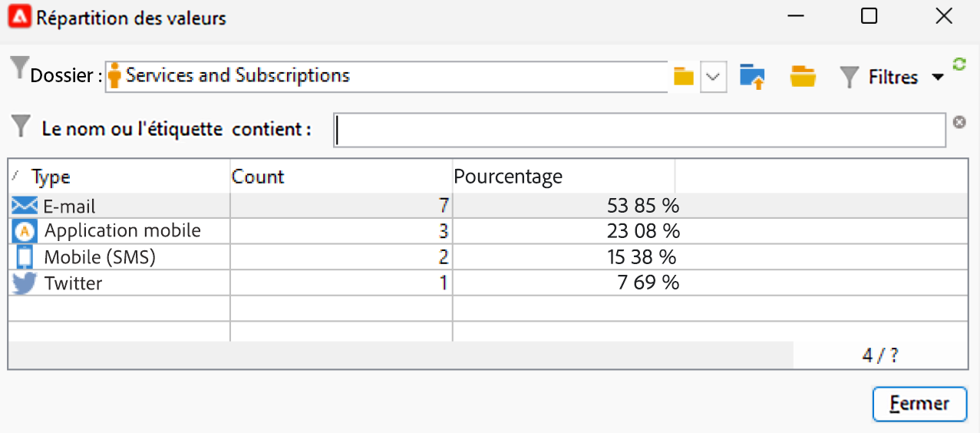Image resolution: width=980 pixels, height=433 pixels.
Task: Click the blue parent folder upload icon
Action: coord(752,77)
